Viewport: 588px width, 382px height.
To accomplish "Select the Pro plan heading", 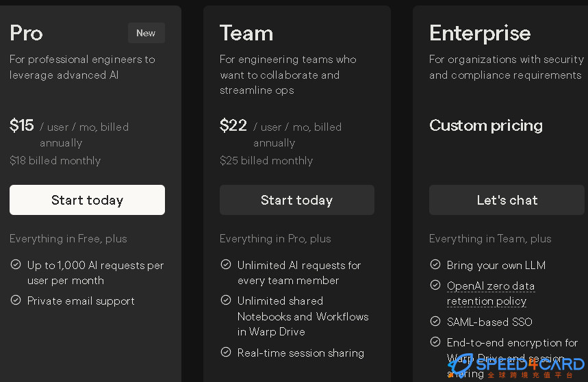I will pyautogui.click(x=26, y=33).
